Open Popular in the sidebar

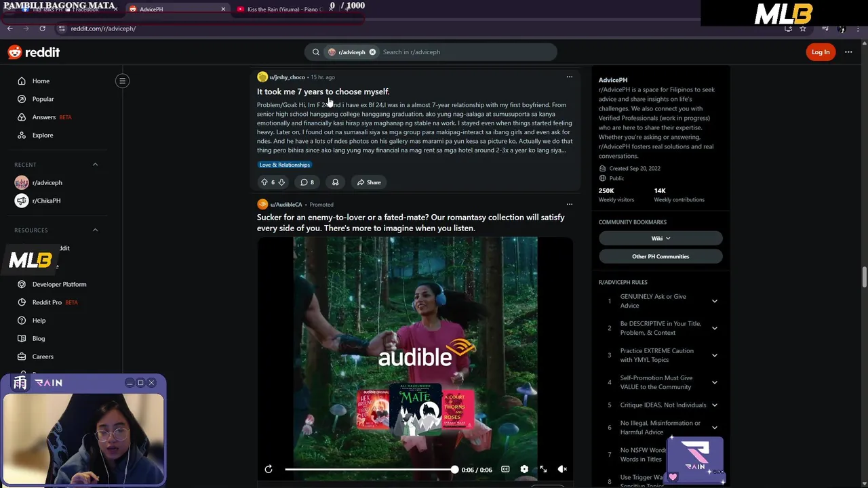43,99
